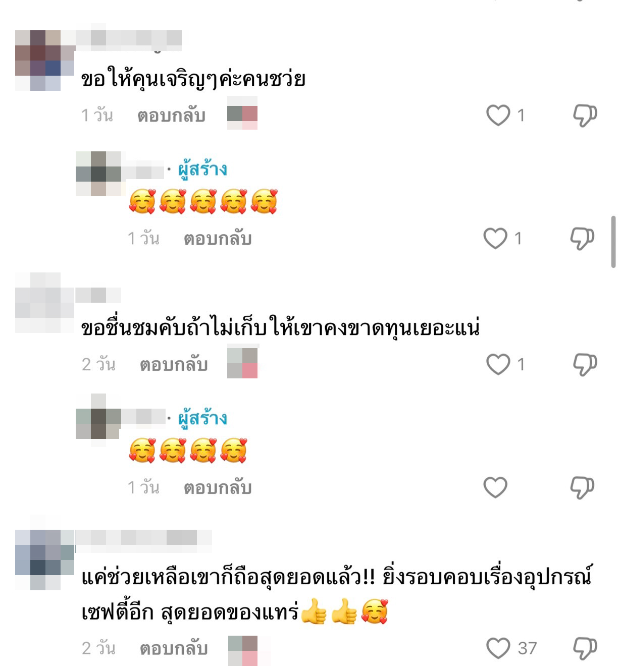This screenshot has height=672, width=620.
Task: Like the comment with 37 likes
Action: (498, 648)
